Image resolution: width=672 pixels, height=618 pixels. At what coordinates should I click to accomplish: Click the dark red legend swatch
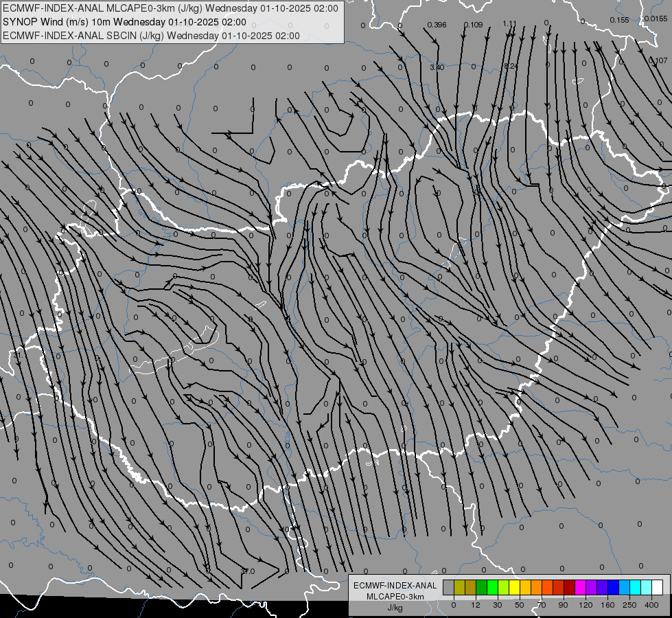569,587
